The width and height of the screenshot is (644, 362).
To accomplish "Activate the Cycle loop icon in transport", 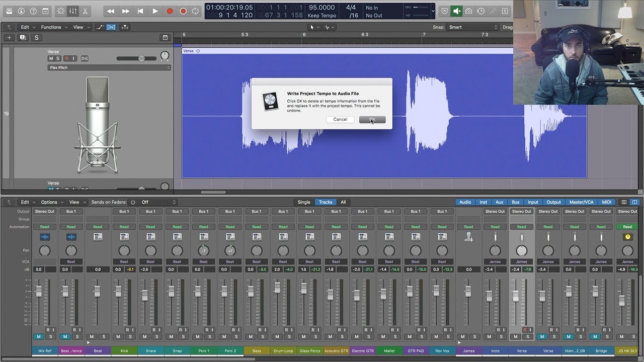I will [x=195, y=11].
